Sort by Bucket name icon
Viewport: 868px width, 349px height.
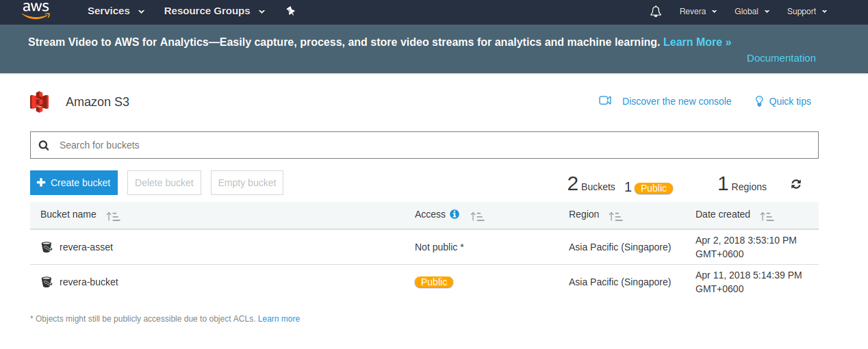click(x=113, y=216)
